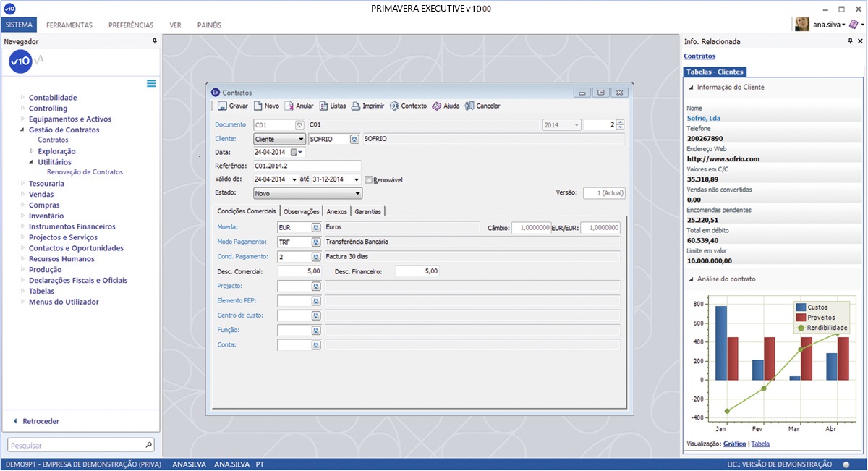Collapse the Informação do Cliente section
This screenshot has height=471, width=868.
(x=689, y=87)
